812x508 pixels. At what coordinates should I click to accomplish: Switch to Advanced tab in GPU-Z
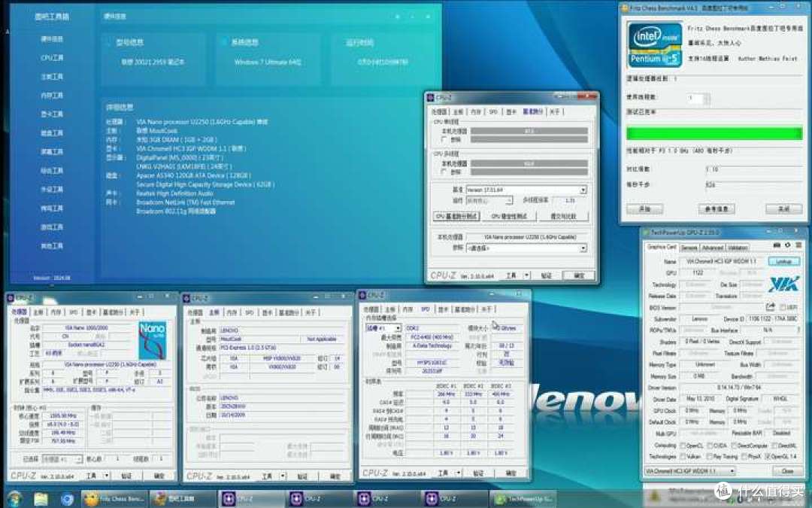pos(713,248)
